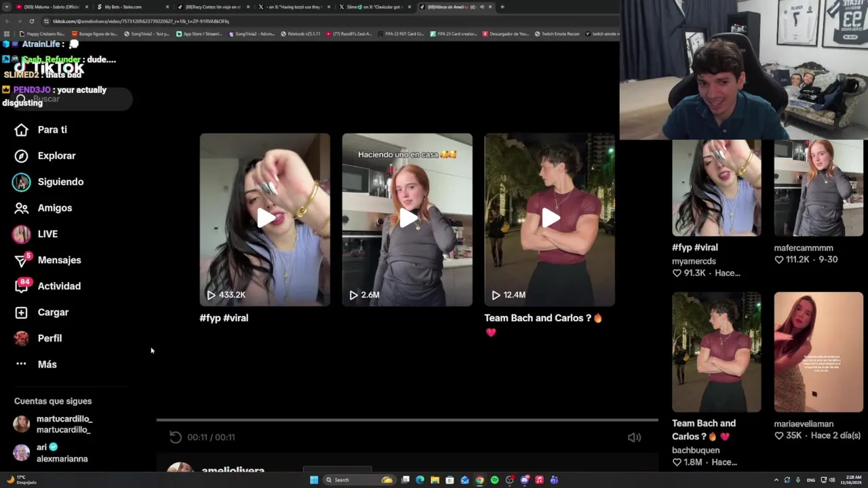
Task: Click the '#fyp #viral' caption under first video
Action: pyautogui.click(x=224, y=318)
